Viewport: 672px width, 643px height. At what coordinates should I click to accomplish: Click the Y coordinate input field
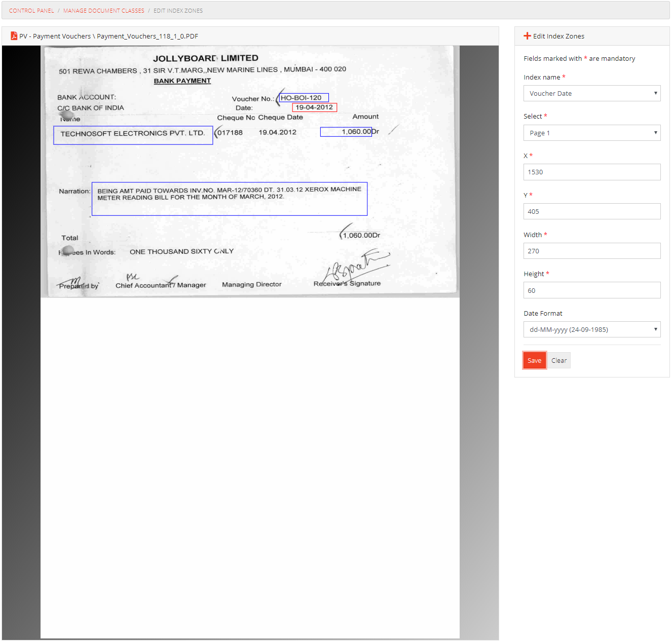592,211
